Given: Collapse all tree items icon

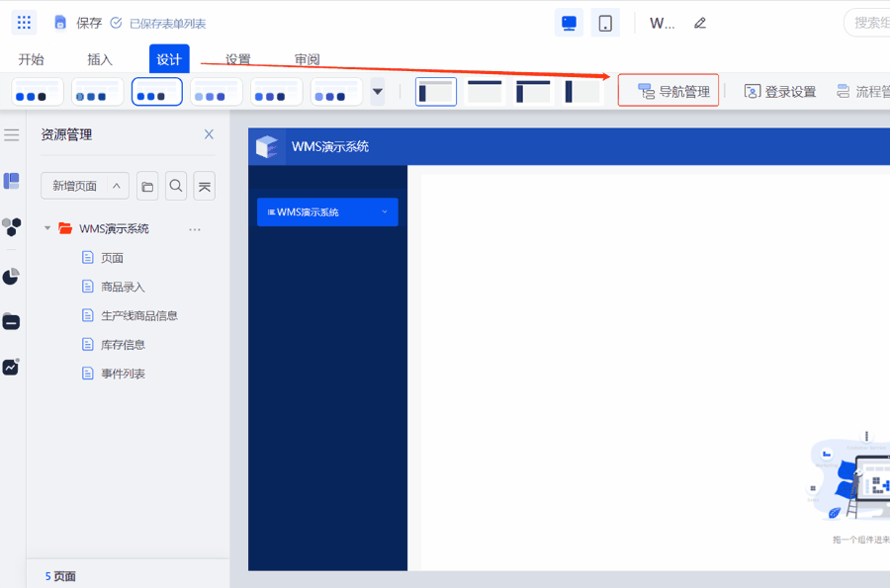Looking at the screenshot, I should (204, 186).
